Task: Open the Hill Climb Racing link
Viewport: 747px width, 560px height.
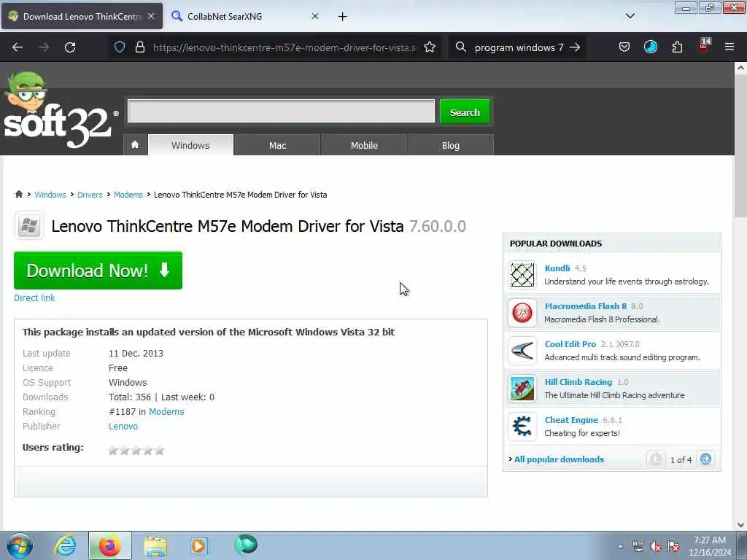Action: click(578, 382)
